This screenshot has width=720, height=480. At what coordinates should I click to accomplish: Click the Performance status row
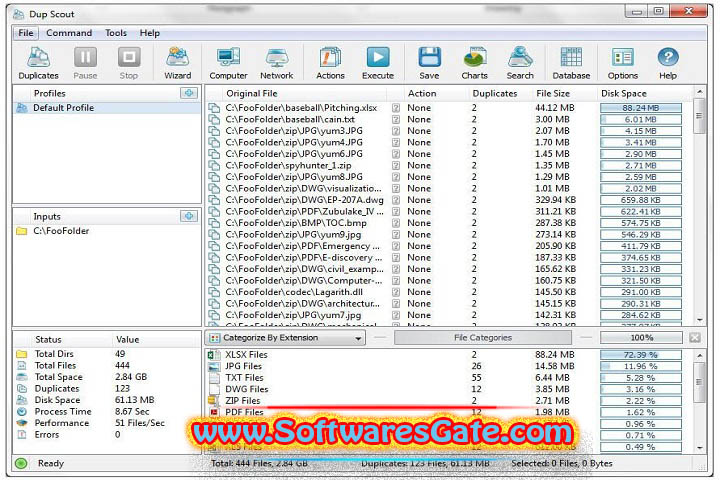(x=107, y=423)
